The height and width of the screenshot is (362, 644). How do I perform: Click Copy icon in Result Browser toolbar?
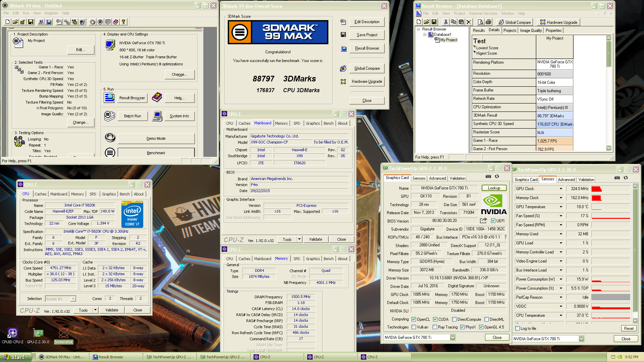pyautogui.click(x=453, y=22)
